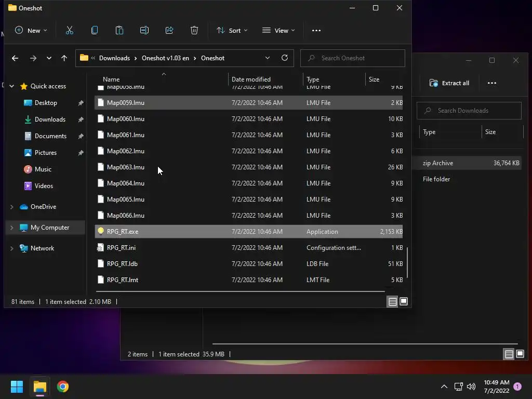Sort by Size column in Oneshot window
The height and width of the screenshot is (399, 532).
pos(374,79)
